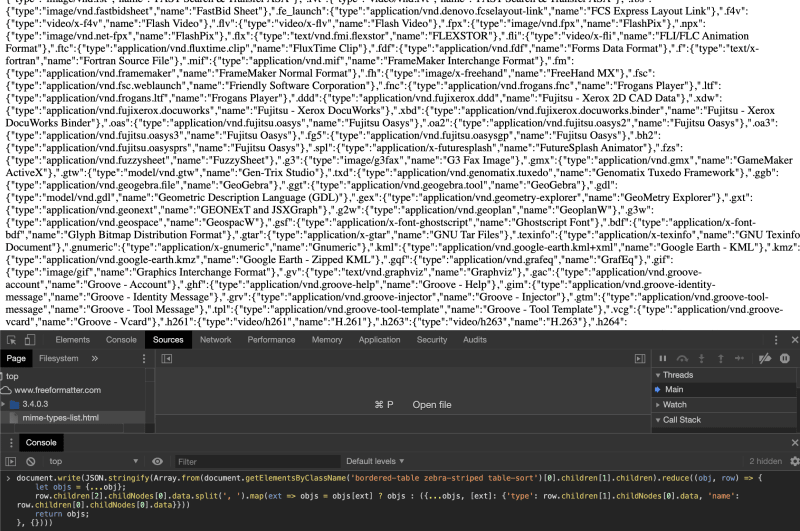
Task: Pause script execution
Action: 663,359
